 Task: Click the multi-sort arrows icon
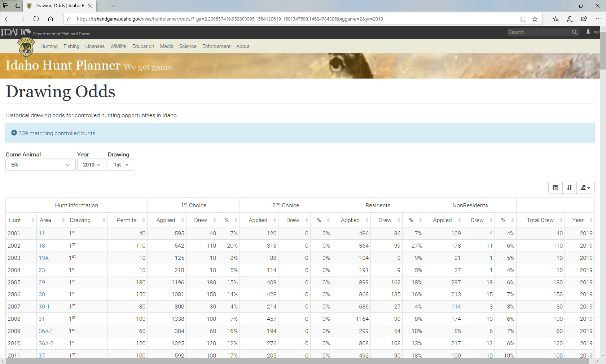(x=569, y=187)
